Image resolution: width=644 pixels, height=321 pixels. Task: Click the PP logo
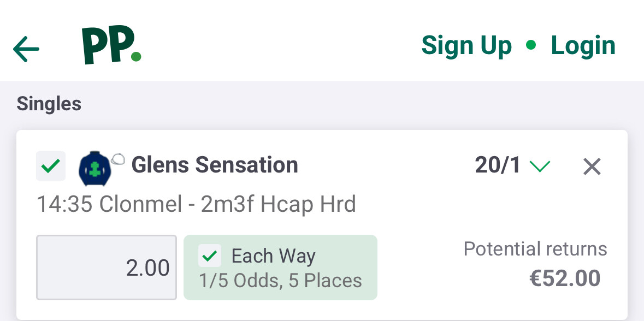(111, 46)
